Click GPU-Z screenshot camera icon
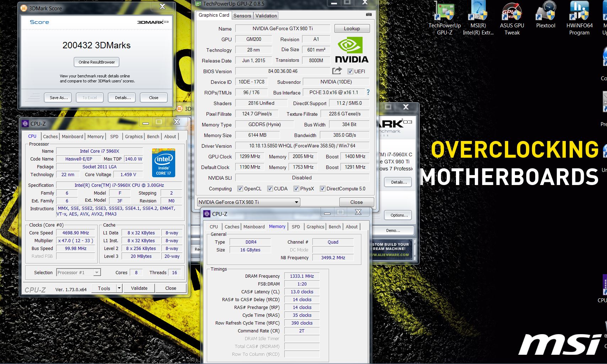607x364 pixels. pos(369,15)
